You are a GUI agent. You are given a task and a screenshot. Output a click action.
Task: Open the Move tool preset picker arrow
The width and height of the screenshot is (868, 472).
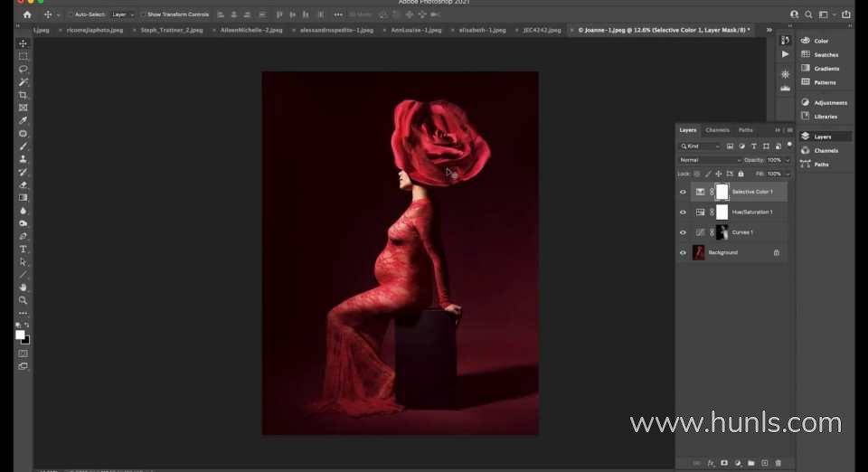tap(58, 15)
